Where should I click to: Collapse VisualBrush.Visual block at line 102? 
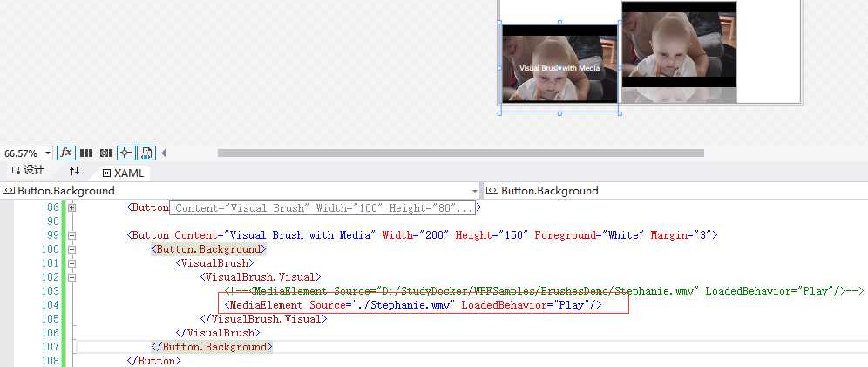pos(72,277)
